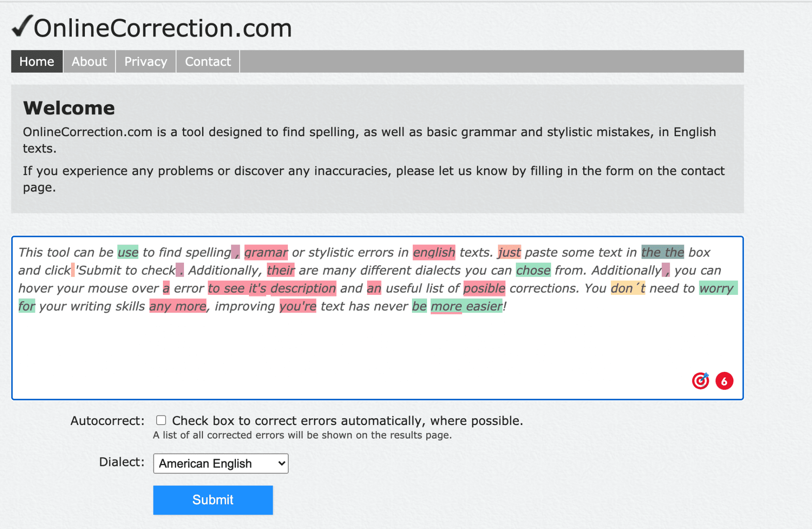Click the highlighted word 'english' to see corrections

tap(434, 252)
